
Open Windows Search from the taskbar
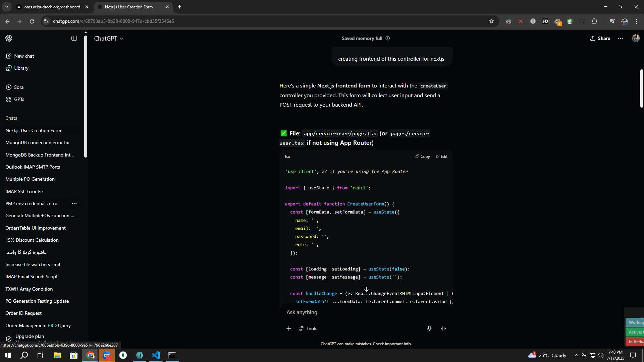click(x=24, y=355)
